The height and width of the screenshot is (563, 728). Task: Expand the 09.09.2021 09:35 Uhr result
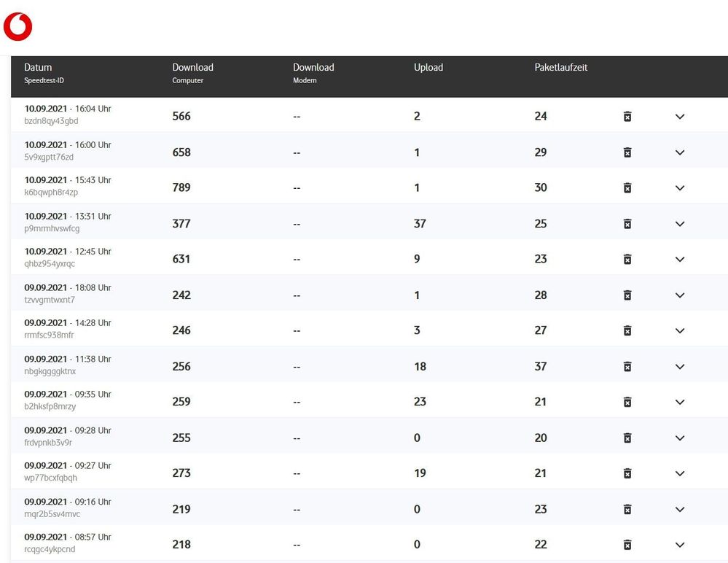(680, 403)
